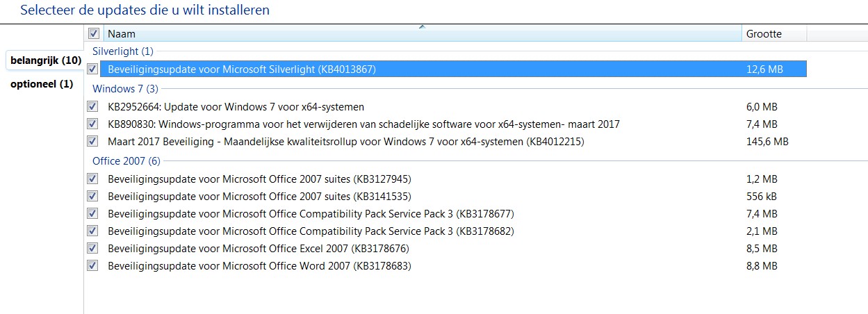Screen dimensions: 868x314
Task: Uncheck March 2017 monthly rollup KB4012215
Action: (92, 141)
